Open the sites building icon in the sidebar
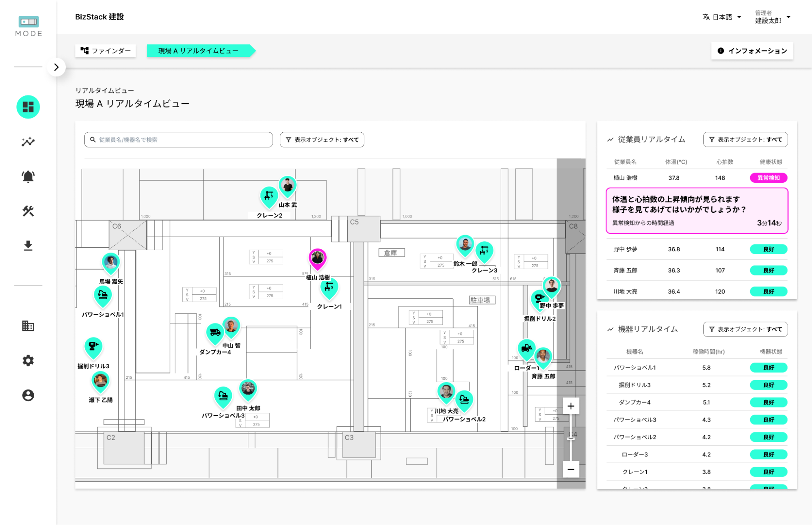The width and height of the screenshot is (812, 525). point(28,326)
